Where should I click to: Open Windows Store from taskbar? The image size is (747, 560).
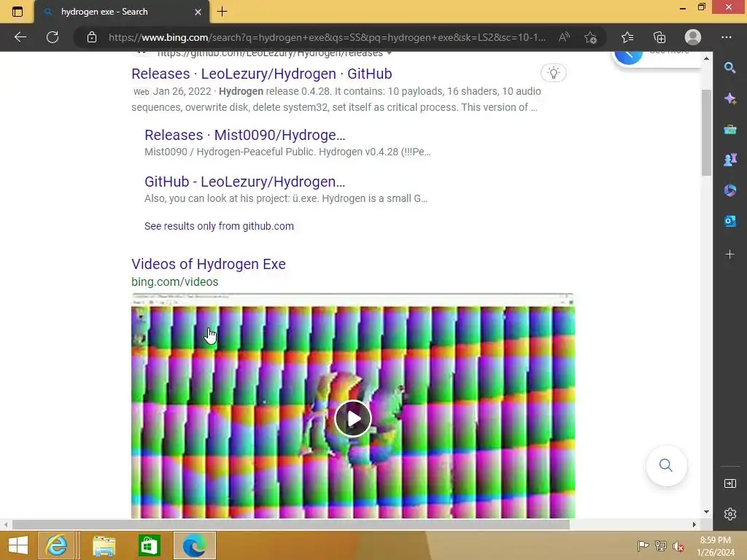click(x=149, y=545)
